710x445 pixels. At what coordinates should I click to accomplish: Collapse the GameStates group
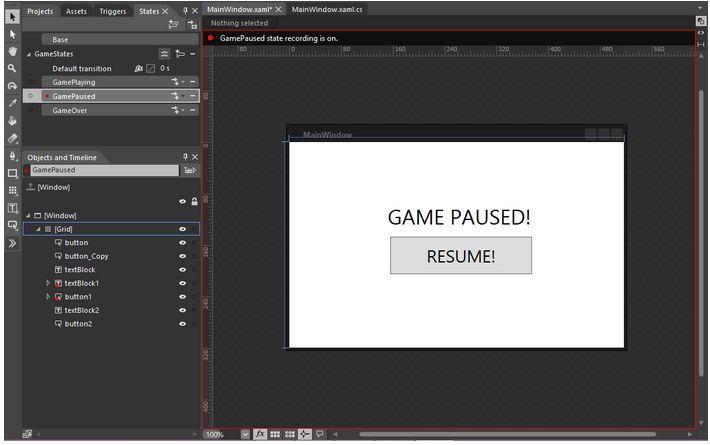[x=29, y=54]
